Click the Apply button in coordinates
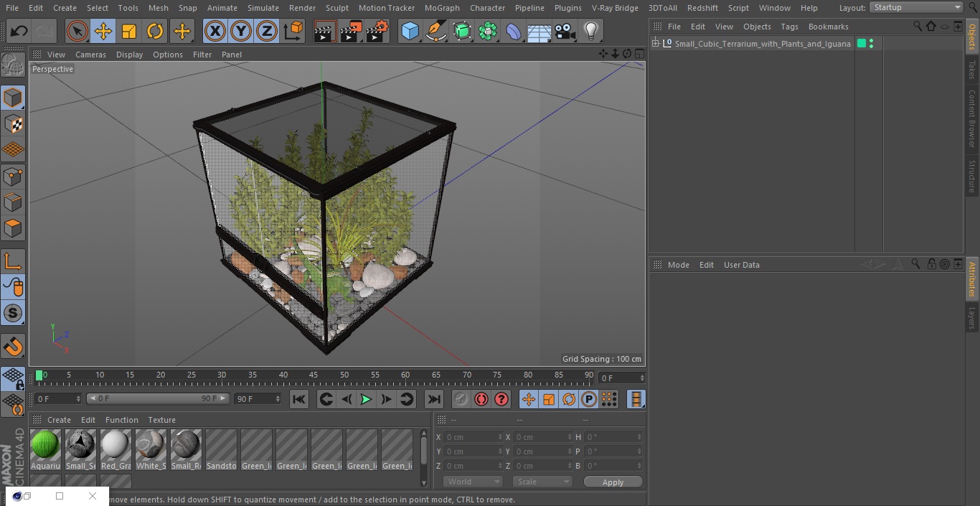The width and height of the screenshot is (980, 506). point(613,482)
